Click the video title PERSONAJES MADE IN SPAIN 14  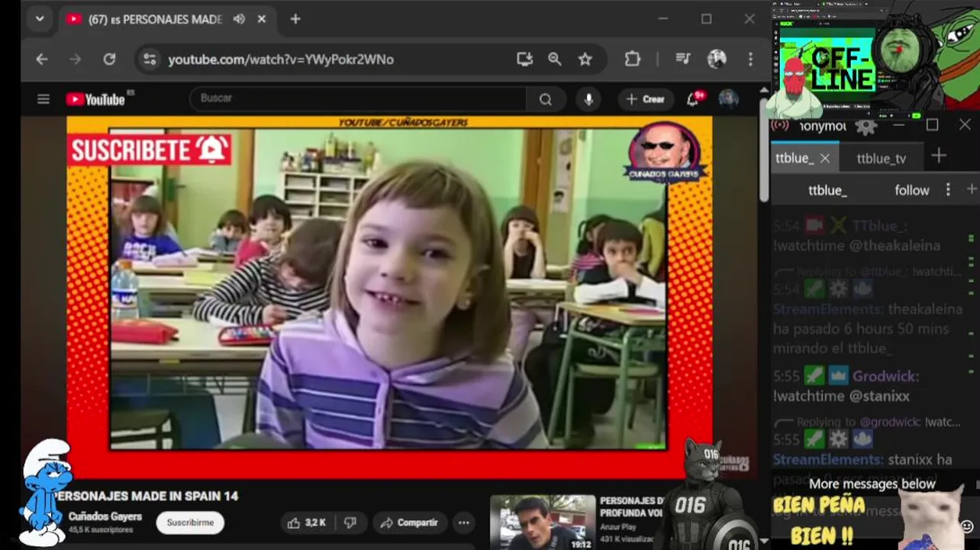coord(145,496)
